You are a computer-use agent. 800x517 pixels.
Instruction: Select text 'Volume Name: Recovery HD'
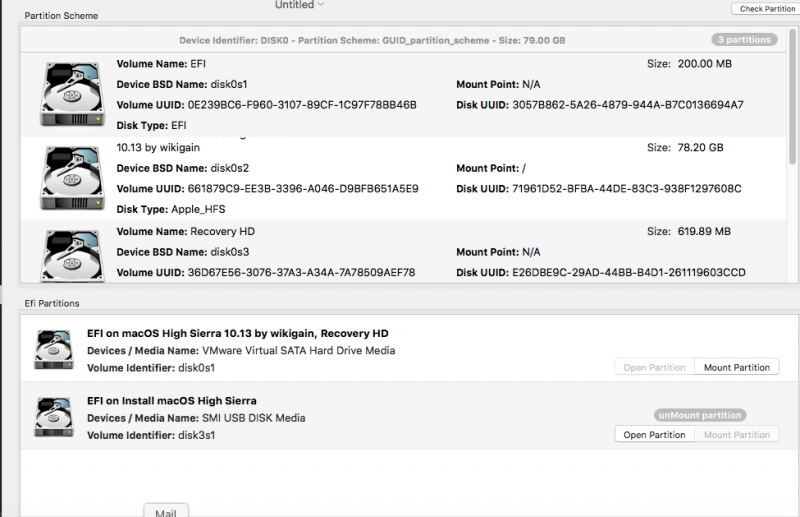[x=186, y=231]
